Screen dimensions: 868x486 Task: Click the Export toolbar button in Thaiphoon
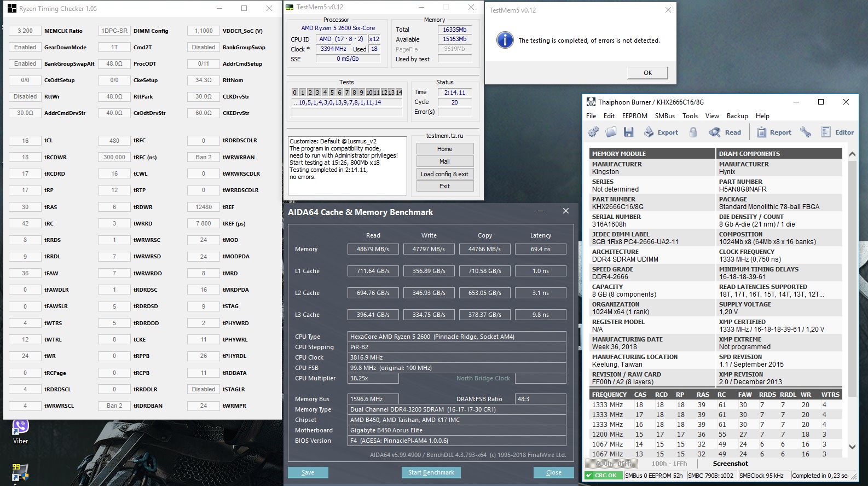click(661, 132)
